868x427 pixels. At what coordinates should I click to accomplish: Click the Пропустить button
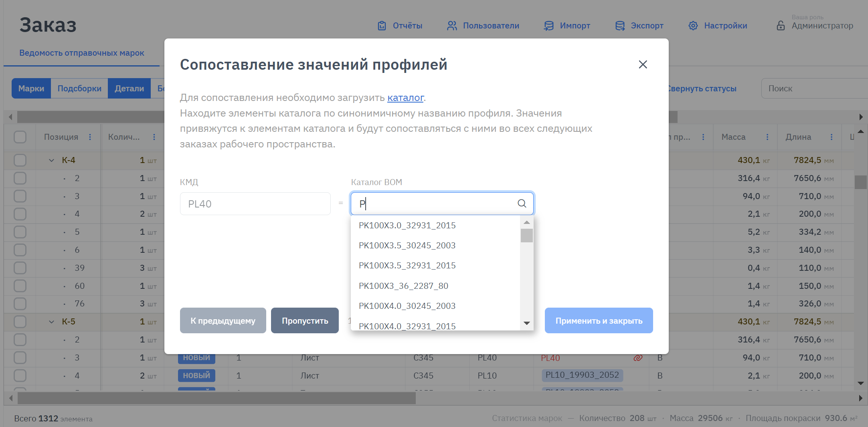click(305, 320)
